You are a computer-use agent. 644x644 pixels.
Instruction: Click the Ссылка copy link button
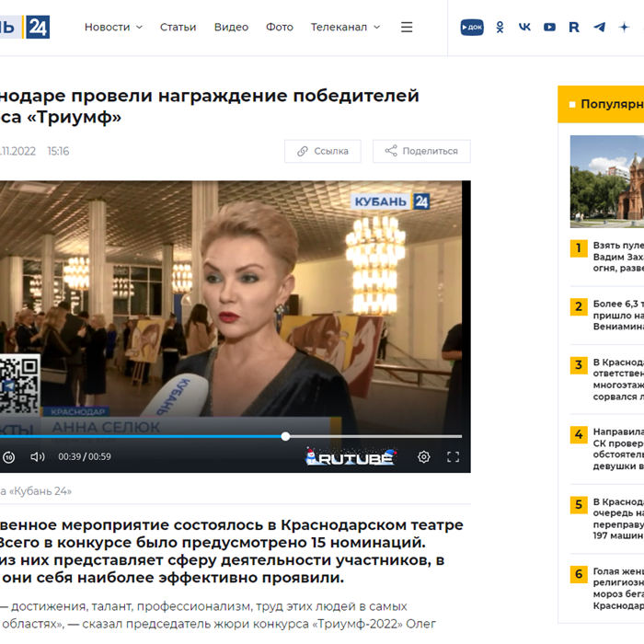click(x=323, y=151)
